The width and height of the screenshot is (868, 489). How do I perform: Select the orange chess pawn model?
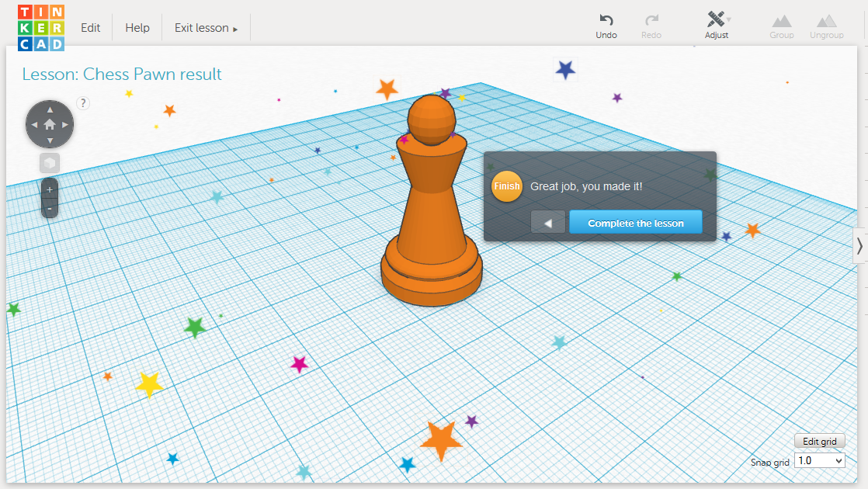tap(431, 200)
